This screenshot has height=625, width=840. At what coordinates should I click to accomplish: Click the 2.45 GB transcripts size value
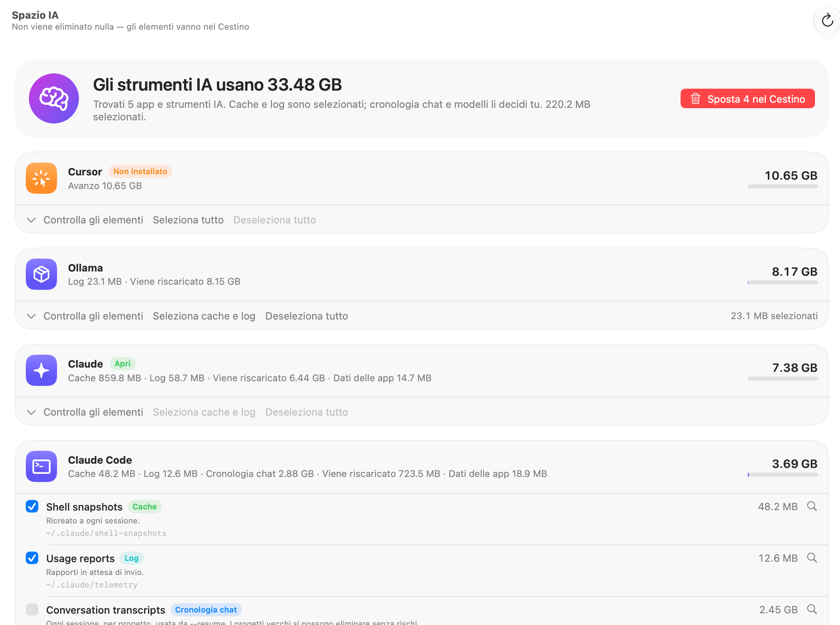(x=778, y=610)
